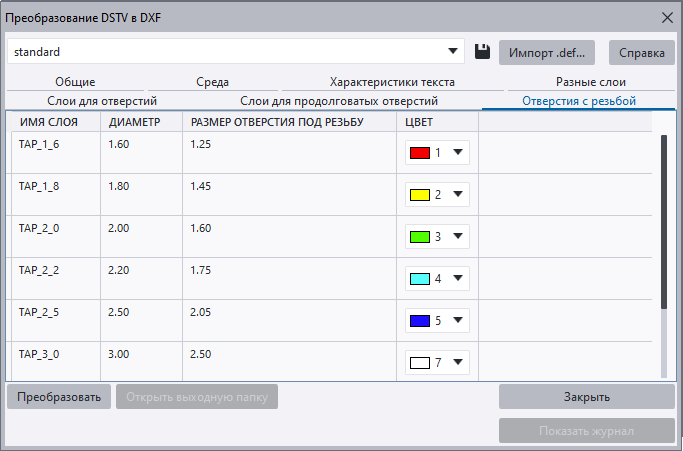Click the ЦВЕТ column header
The height and width of the screenshot is (451, 683).
(437, 122)
